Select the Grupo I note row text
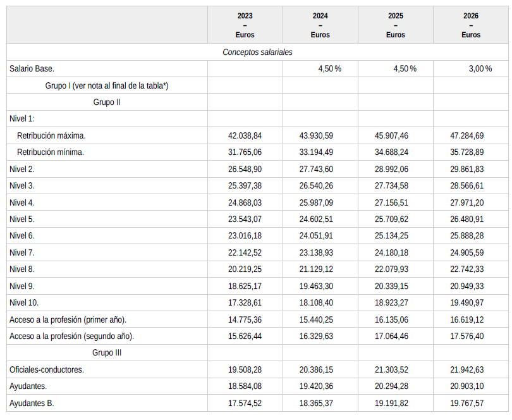512x420 pixels. point(106,85)
